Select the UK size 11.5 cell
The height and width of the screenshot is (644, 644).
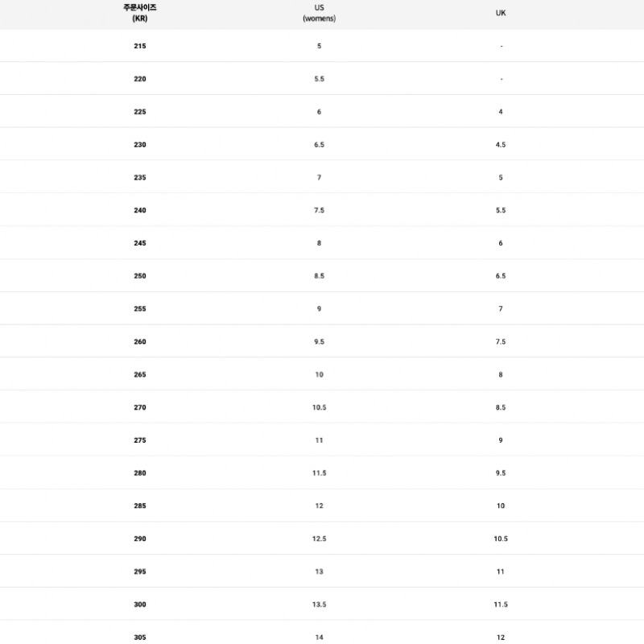tap(501, 605)
